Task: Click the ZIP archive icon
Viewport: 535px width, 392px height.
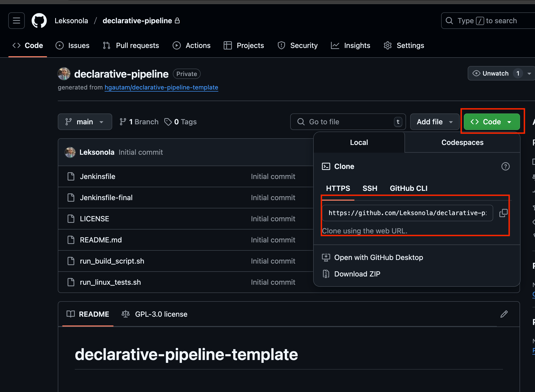Action: click(326, 274)
